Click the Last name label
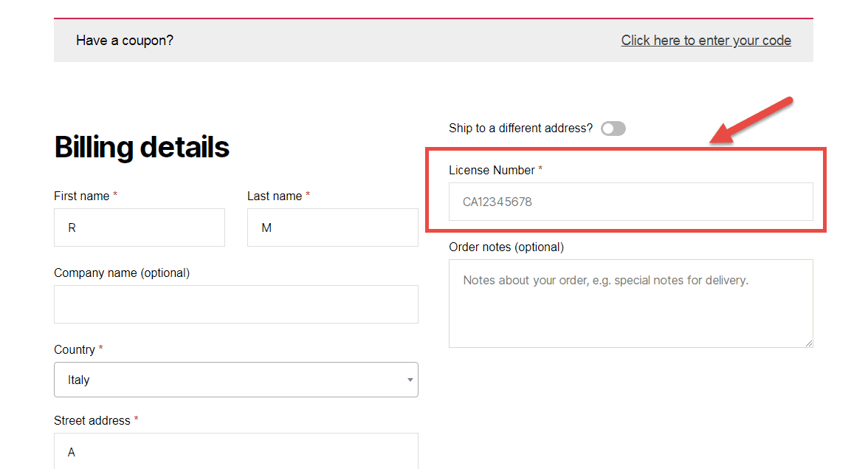This screenshot has width=868, height=469. pyautogui.click(x=275, y=196)
